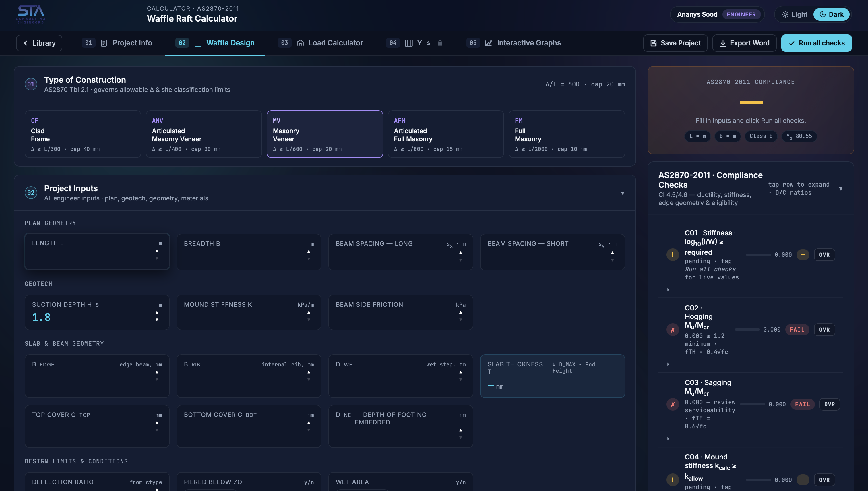Click the 02 badge beside Project Inputs
The width and height of the screenshot is (868, 491).
point(31,193)
